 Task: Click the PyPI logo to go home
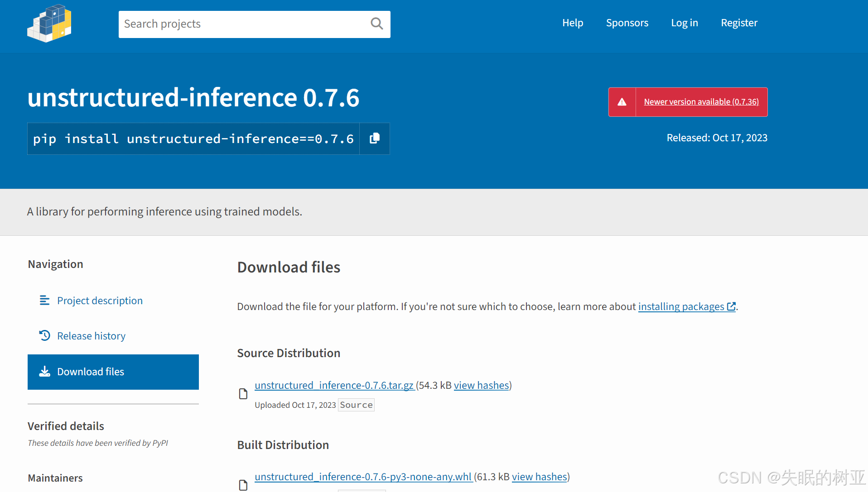pos(49,24)
